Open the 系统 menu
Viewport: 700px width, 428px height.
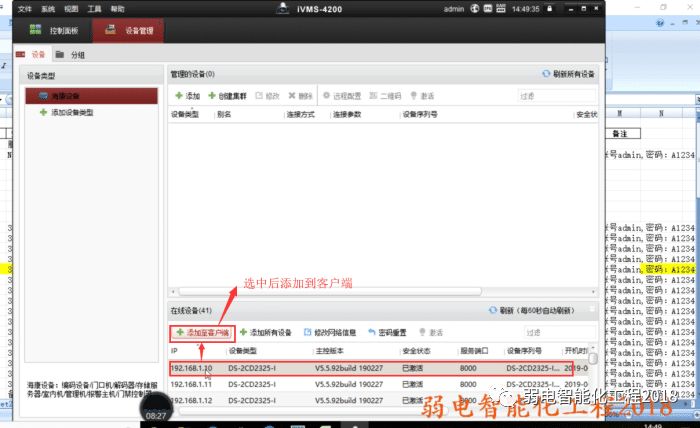tap(48, 9)
